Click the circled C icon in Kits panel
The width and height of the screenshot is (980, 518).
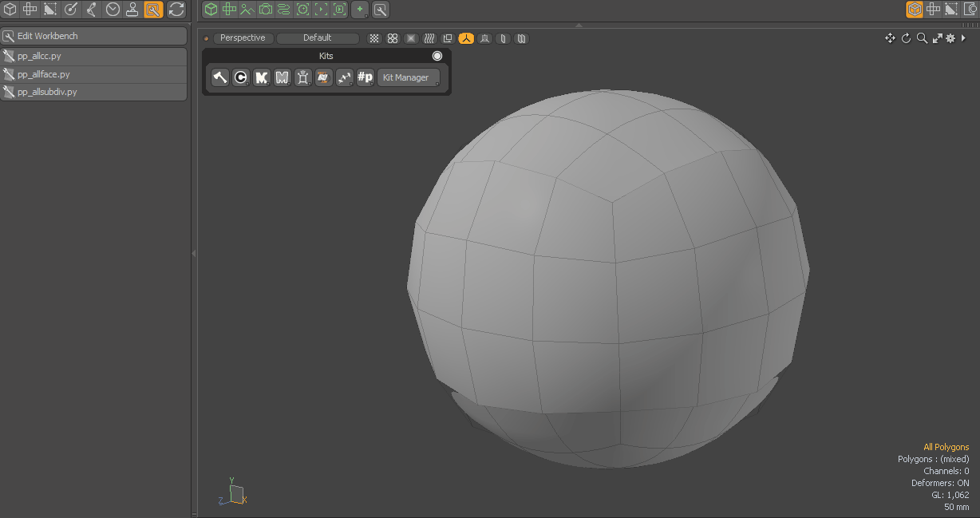pos(241,77)
